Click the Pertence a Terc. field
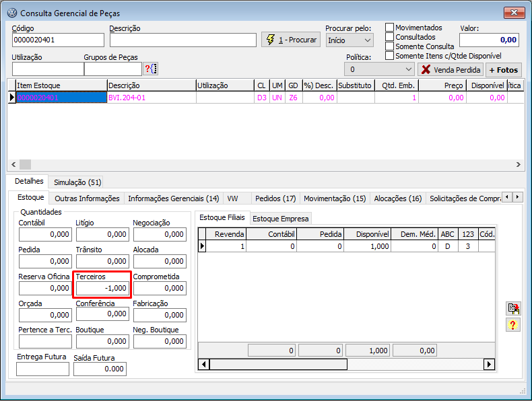This screenshot has width=532, height=401. pos(45,341)
